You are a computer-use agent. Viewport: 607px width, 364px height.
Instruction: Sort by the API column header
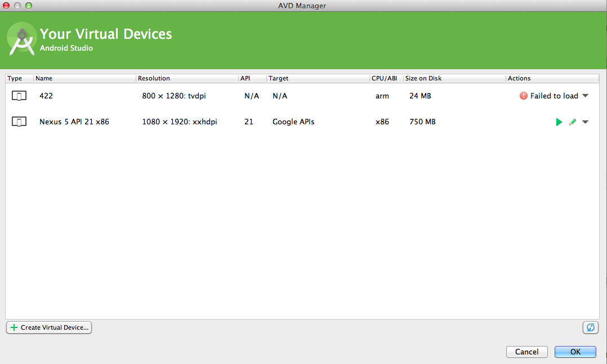click(245, 78)
